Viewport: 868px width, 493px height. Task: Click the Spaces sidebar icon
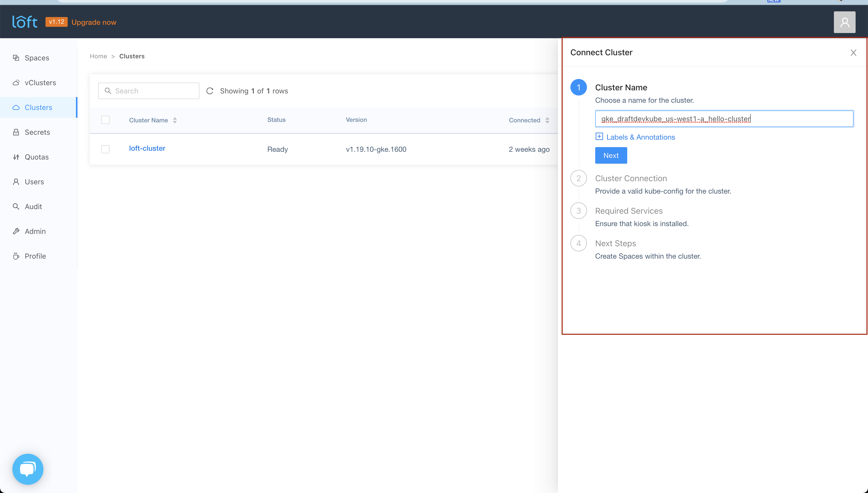click(16, 58)
